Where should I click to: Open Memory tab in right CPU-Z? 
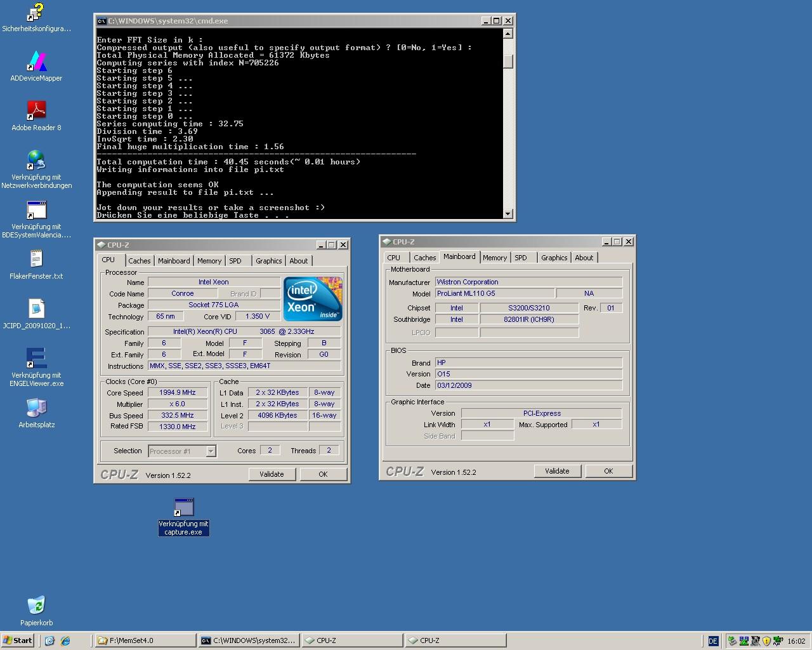point(495,258)
